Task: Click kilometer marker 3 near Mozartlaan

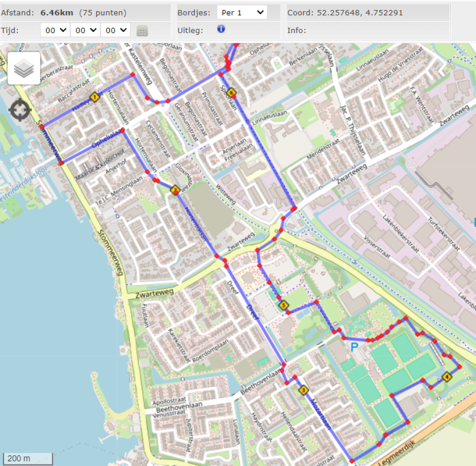Action: [x=303, y=390]
